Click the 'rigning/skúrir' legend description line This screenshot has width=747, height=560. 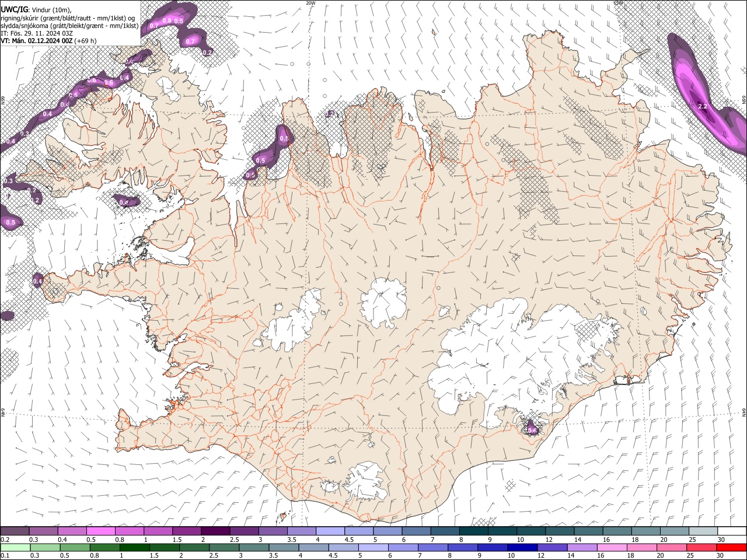(x=68, y=18)
